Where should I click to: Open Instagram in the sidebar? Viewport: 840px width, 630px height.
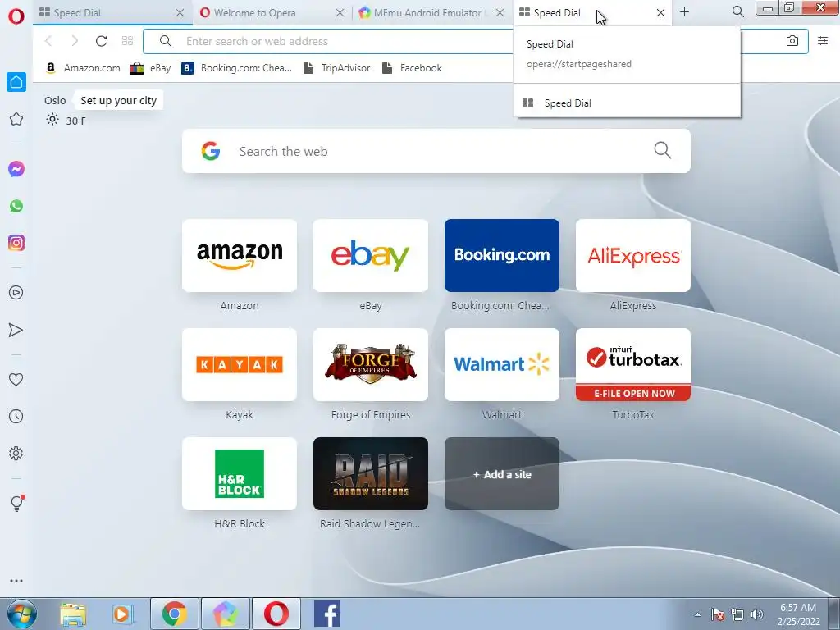(16, 243)
